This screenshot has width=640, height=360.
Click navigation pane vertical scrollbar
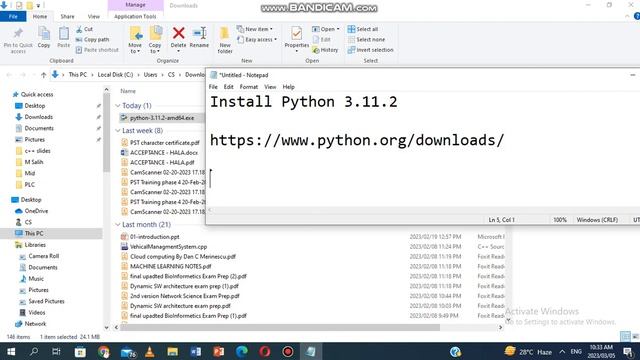[107, 133]
